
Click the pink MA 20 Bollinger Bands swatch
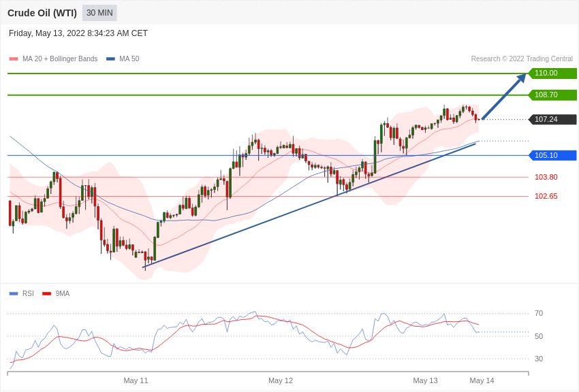pos(14,59)
